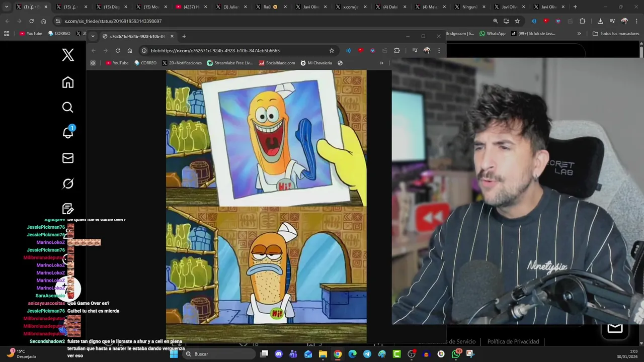
Task: Click the taskbar Buscar search box
Action: [x=219, y=354]
